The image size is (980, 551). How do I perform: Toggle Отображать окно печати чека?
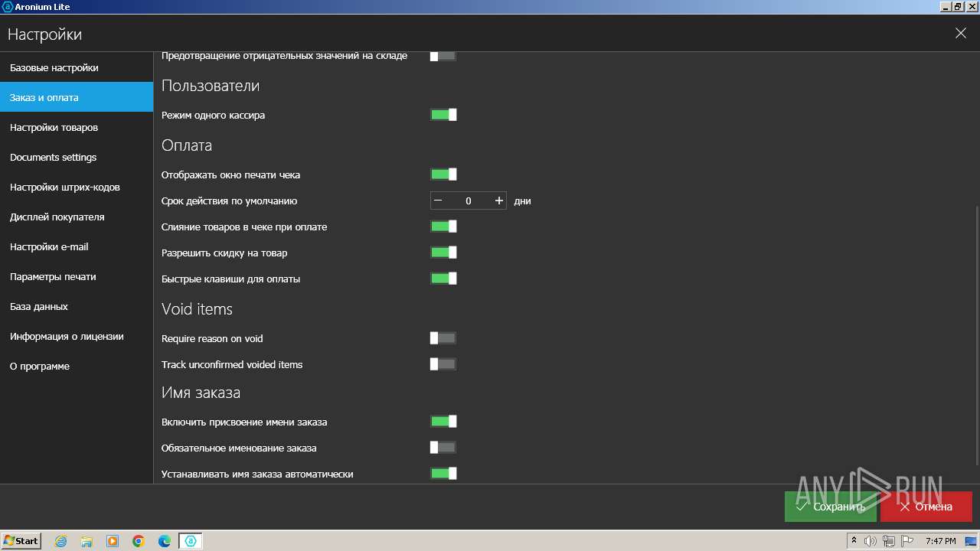pos(443,174)
